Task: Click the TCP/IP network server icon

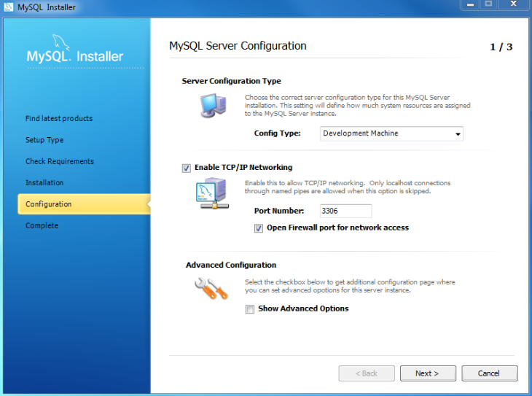Action: click(x=212, y=193)
